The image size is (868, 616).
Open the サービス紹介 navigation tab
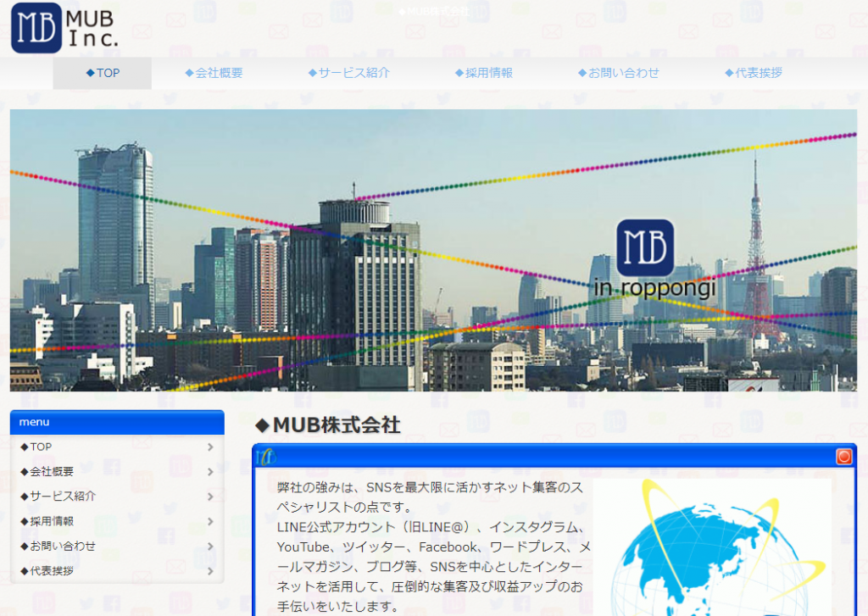coord(348,73)
